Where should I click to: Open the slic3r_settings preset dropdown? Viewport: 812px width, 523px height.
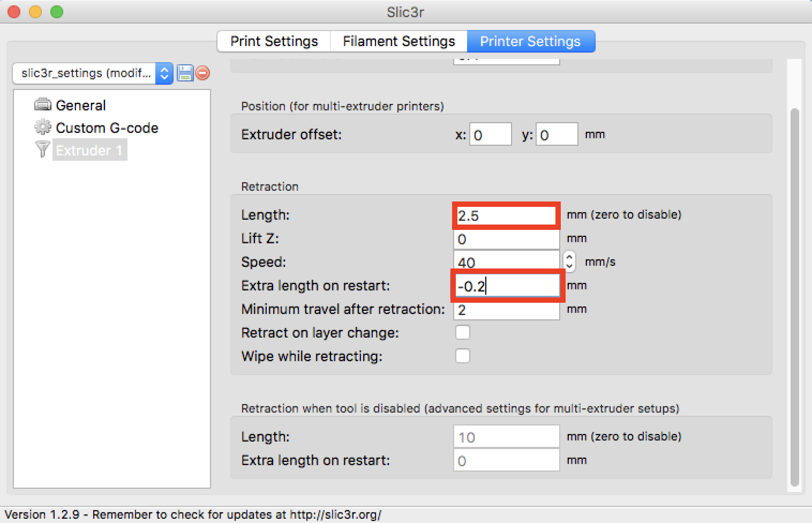pyautogui.click(x=164, y=73)
